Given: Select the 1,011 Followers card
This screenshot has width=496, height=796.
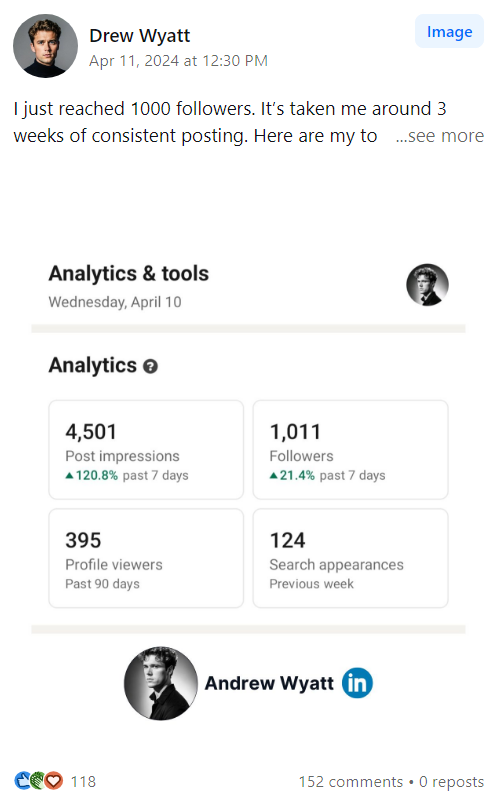Looking at the screenshot, I should pos(350,450).
